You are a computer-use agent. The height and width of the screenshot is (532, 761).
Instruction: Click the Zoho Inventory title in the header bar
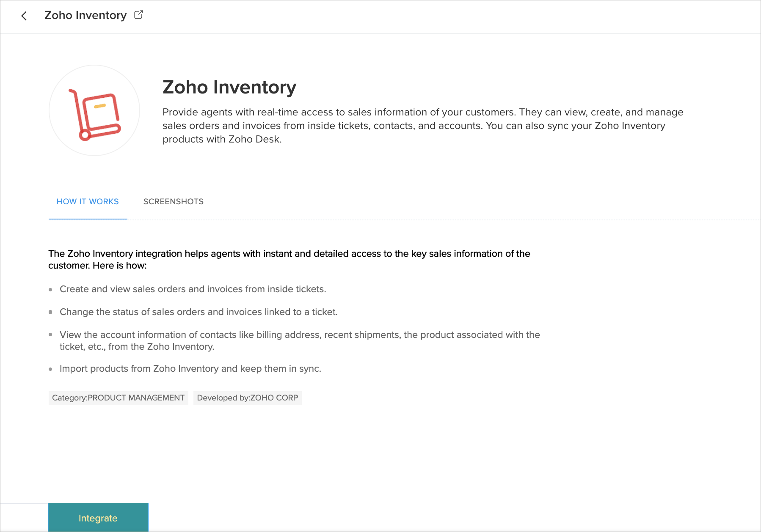(x=85, y=15)
